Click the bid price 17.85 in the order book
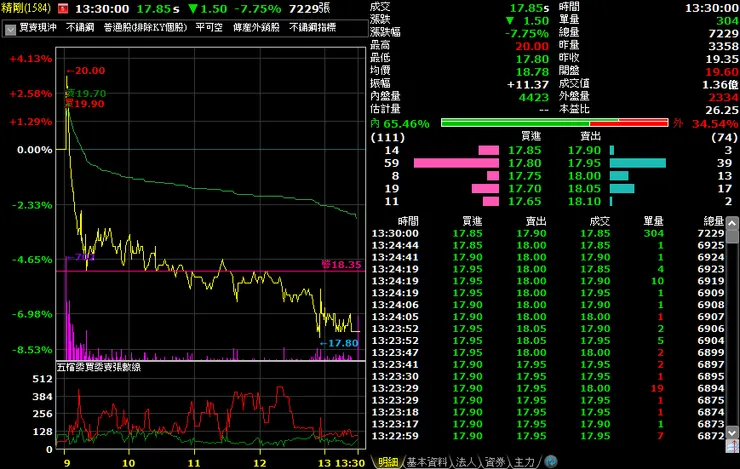 point(524,151)
